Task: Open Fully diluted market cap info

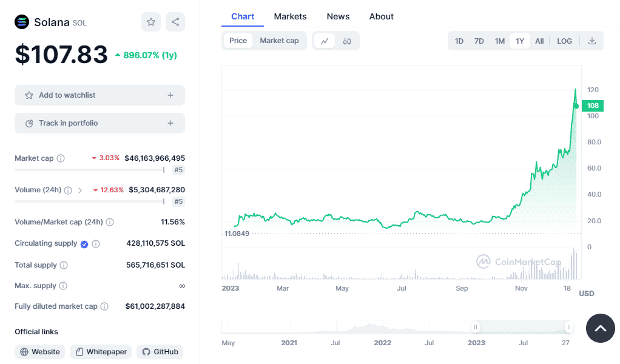Action: pos(104,306)
